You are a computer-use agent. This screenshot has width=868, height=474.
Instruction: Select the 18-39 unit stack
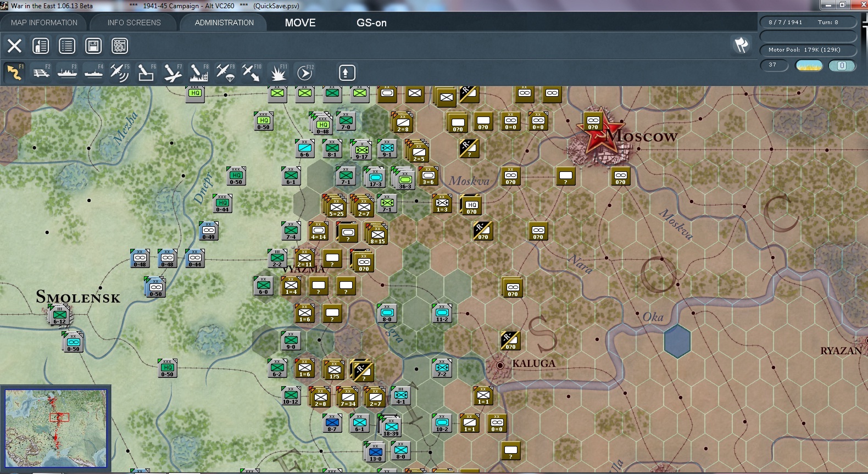click(391, 426)
